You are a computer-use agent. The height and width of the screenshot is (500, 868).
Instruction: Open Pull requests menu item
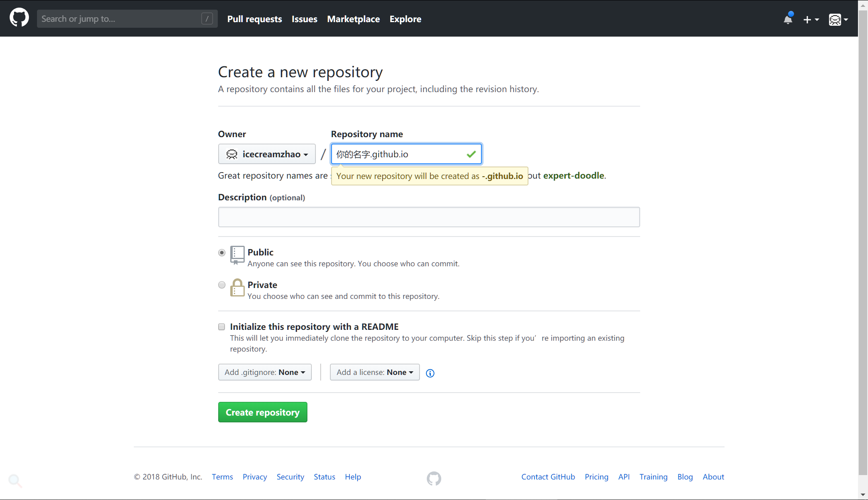(x=254, y=19)
